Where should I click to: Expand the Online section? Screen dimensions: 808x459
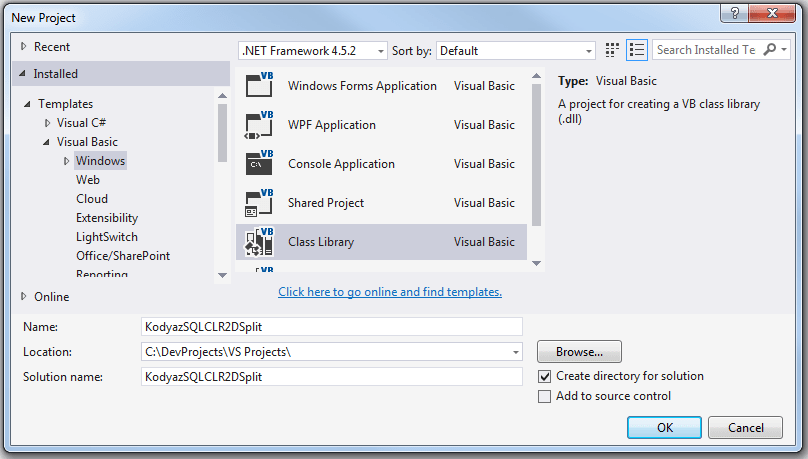23,296
